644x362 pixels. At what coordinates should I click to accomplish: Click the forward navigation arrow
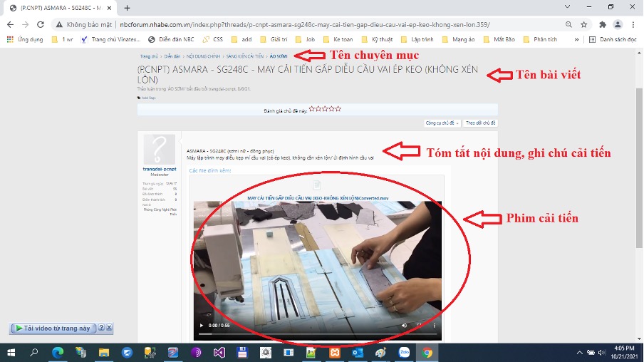tap(26, 25)
